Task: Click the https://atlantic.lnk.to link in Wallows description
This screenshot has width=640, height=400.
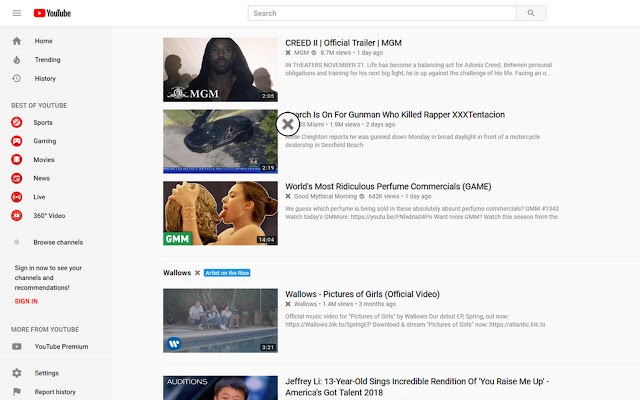Action: coord(517,324)
